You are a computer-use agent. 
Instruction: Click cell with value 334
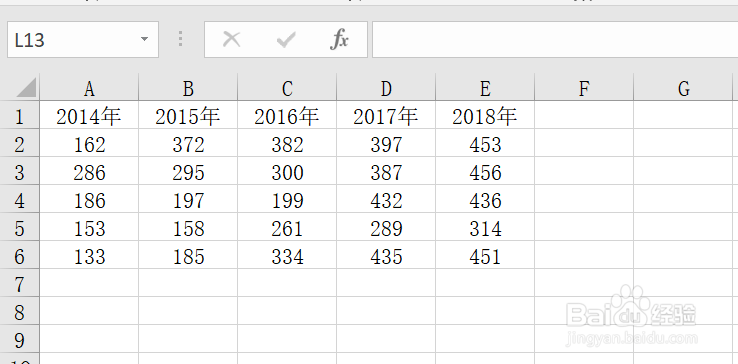(x=287, y=255)
